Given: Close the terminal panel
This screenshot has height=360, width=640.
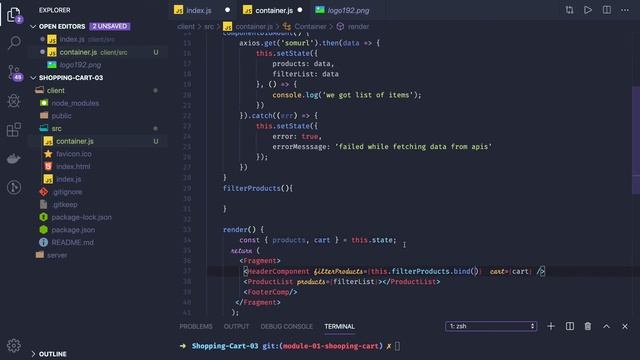Looking at the screenshot, I should click(624, 326).
